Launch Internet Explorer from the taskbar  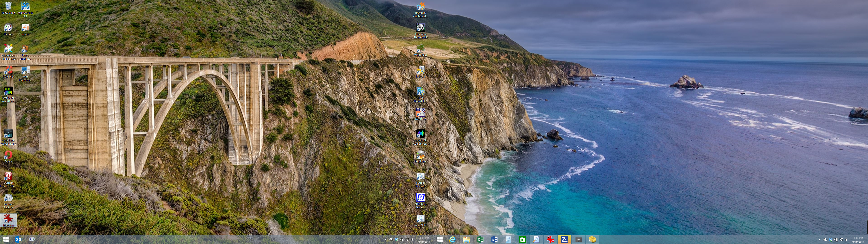(452, 239)
